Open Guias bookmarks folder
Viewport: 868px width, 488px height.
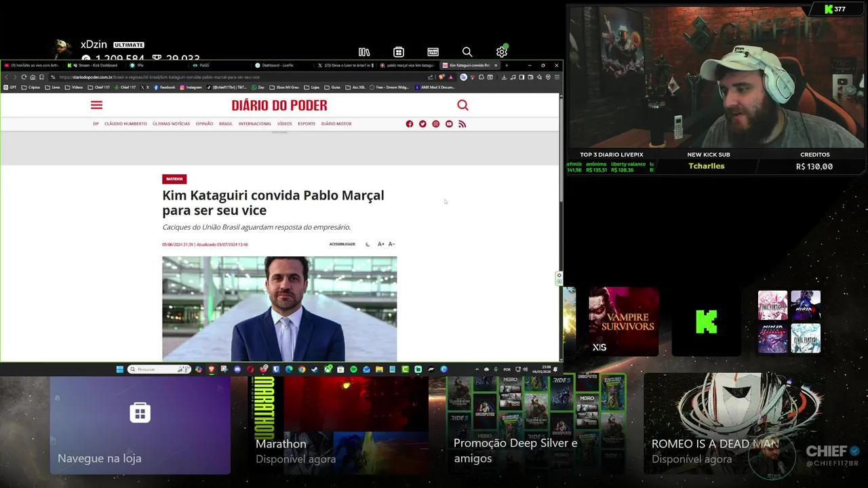(332, 87)
